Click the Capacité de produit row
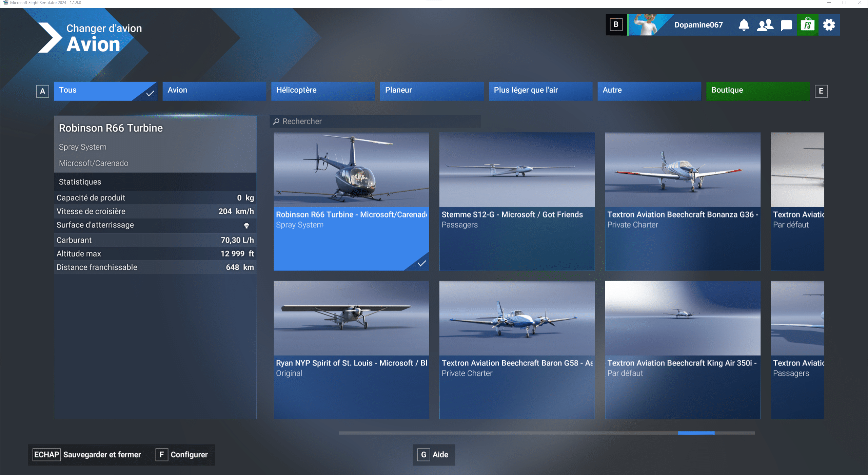The image size is (868, 475). point(155,198)
